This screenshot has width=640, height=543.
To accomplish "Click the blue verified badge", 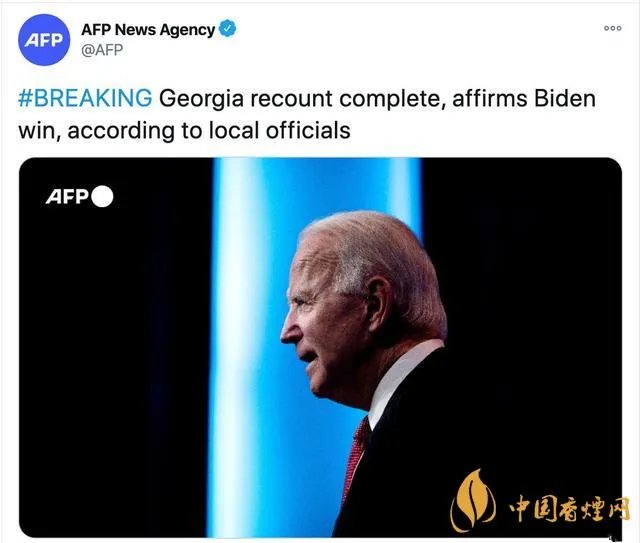I will [229, 29].
